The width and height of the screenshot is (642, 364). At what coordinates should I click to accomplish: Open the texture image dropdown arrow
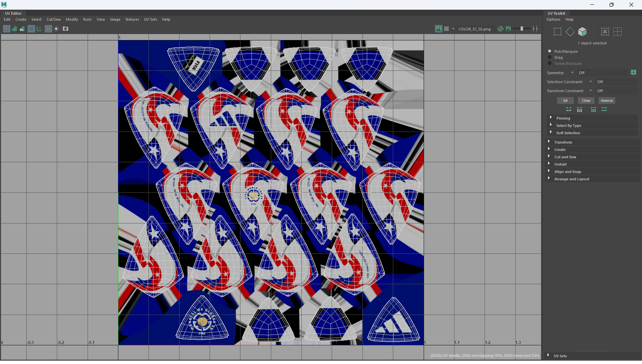[x=453, y=29]
